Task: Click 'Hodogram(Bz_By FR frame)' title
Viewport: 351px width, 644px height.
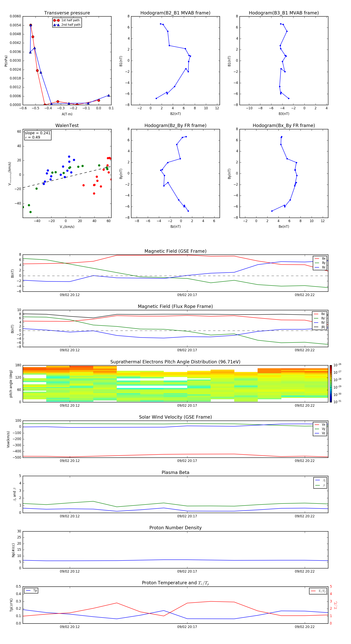Action: 175,125
